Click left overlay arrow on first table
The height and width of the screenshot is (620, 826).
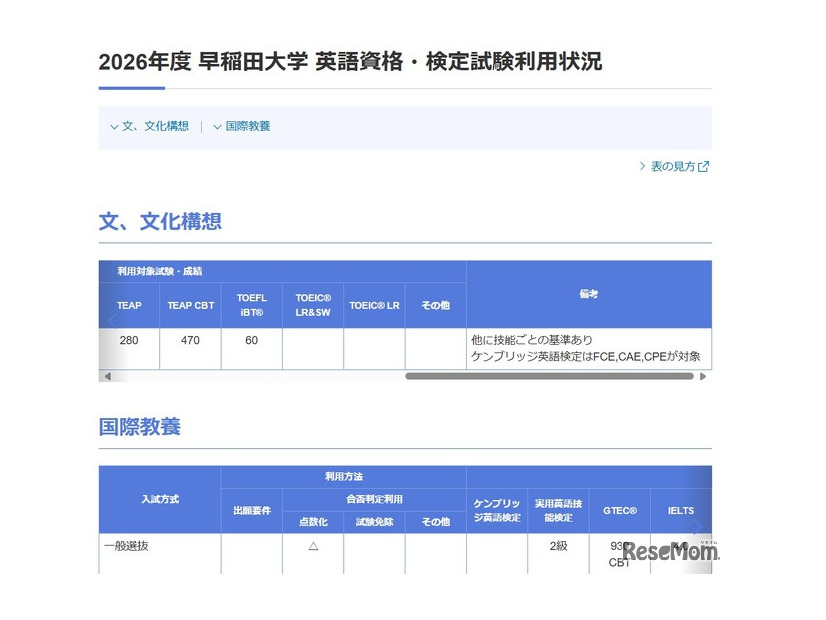click(112, 320)
